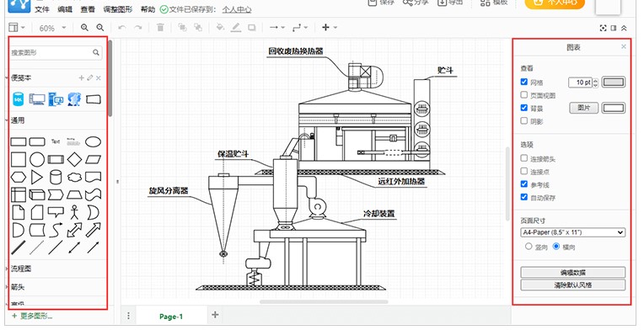Select the stick figure actor shape
This screenshot has width=644, height=330.
[x=74, y=212]
